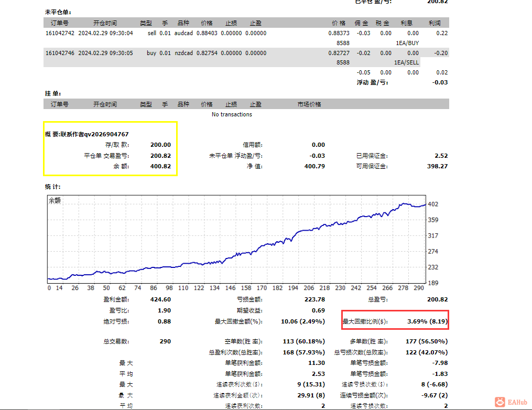This screenshot has height=410, width=532.
Task: Click the 税金 column header
Action: (x=383, y=23)
